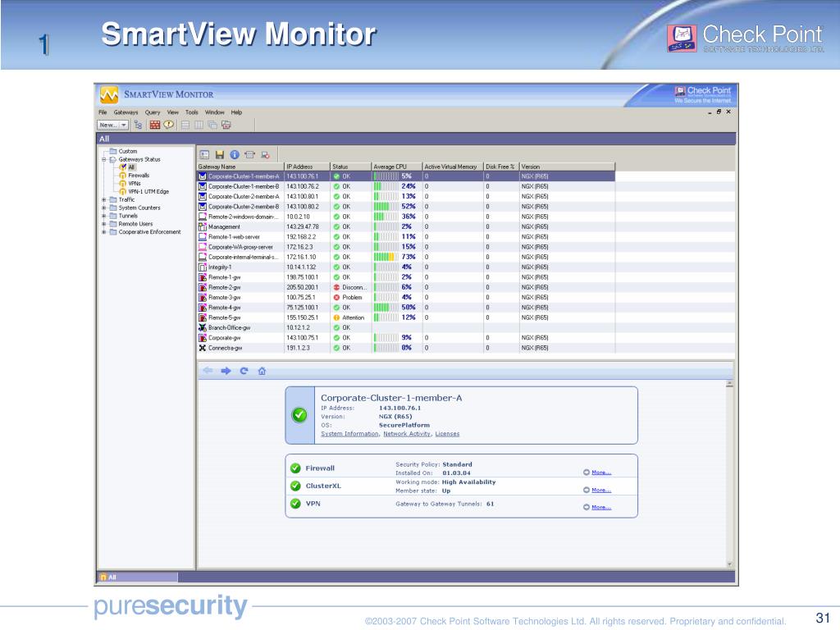This screenshot has height=630, width=840.
Task: Click the Branch-Office-gw row icon
Action: [203, 327]
